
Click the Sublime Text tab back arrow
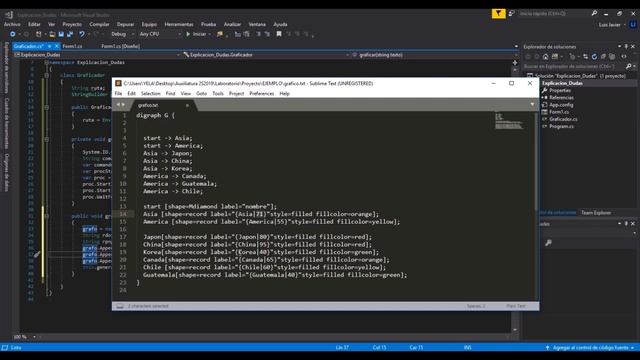(118, 104)
